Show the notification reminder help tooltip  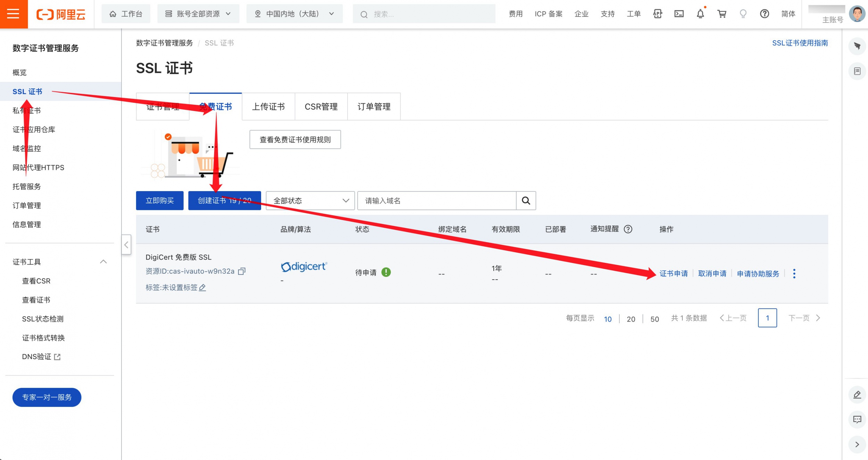point(628,229)
